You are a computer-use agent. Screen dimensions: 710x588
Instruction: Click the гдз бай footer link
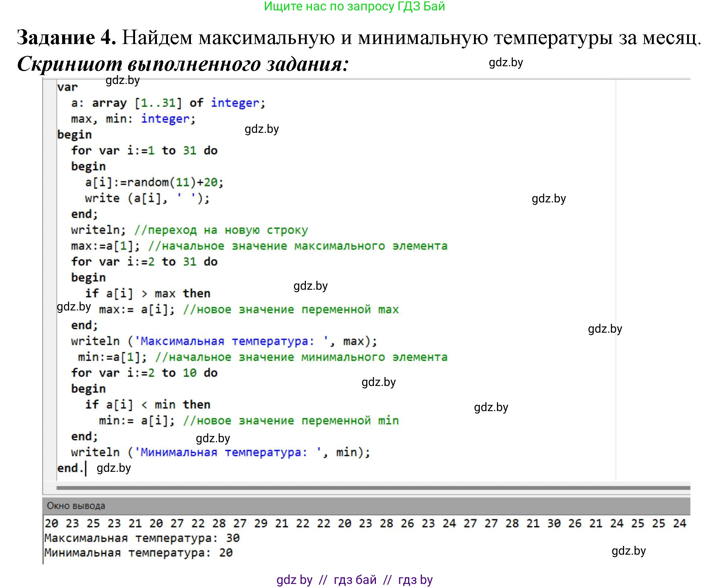[x=355, y=579]
